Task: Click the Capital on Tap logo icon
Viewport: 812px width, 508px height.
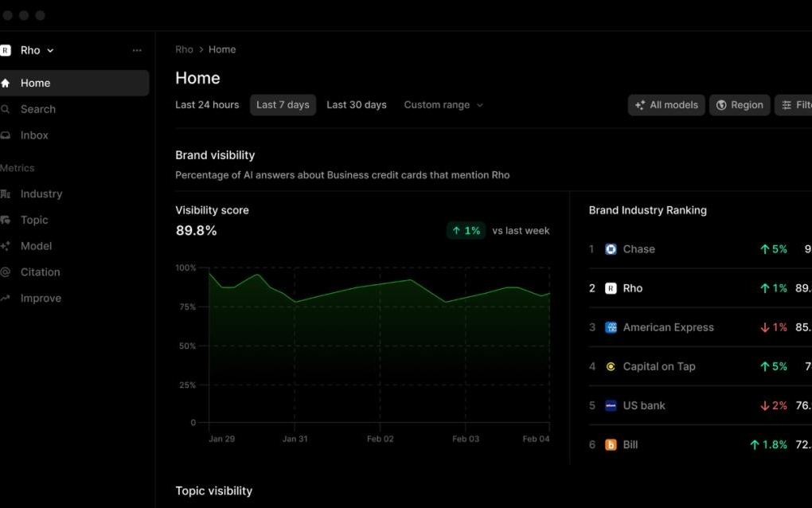Action: pyautogui.click(x=611, y=366)
